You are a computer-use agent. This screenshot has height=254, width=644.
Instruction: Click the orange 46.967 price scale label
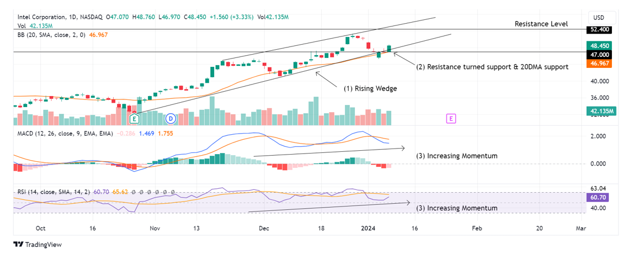[599, 64]
